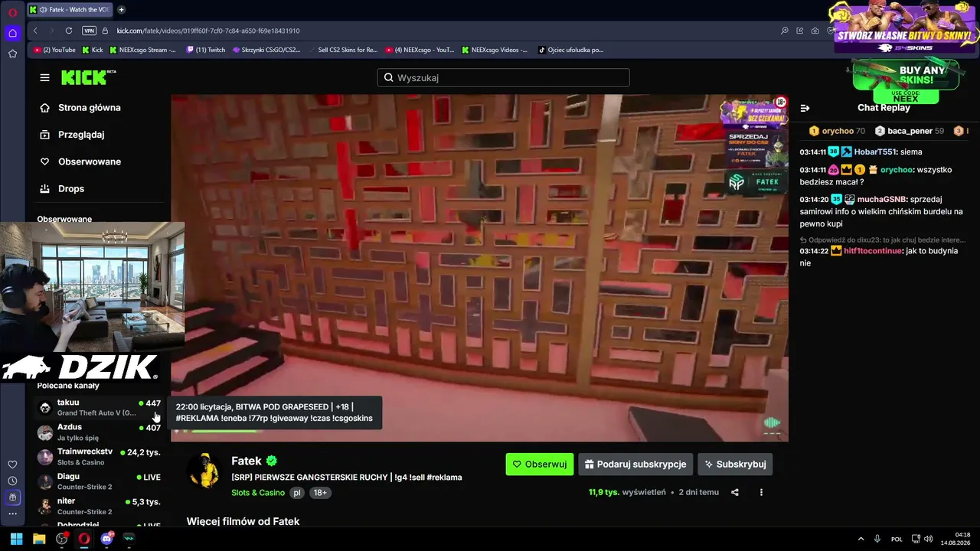Open the Windows Start menu
This screenshot has width=980, height=551.
16,539
